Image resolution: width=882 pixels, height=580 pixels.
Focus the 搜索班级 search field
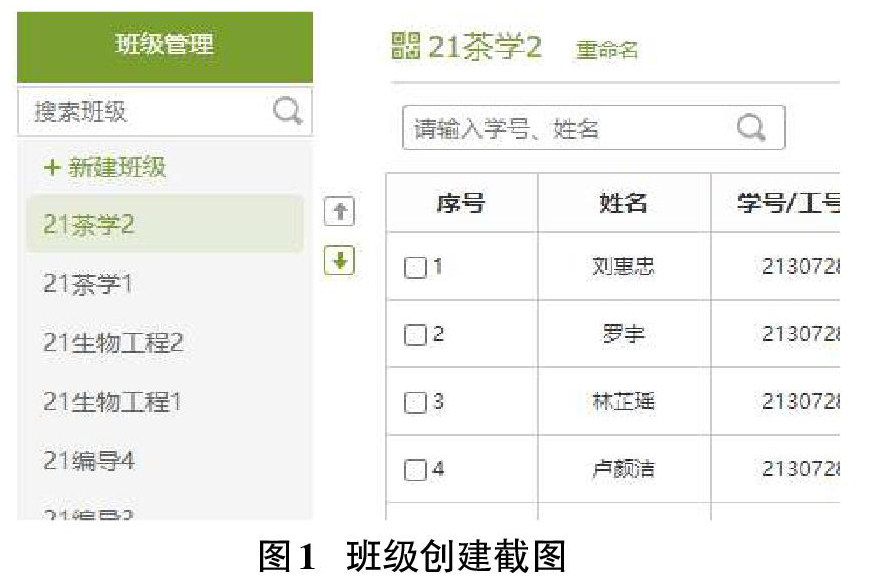pos(165,111)
